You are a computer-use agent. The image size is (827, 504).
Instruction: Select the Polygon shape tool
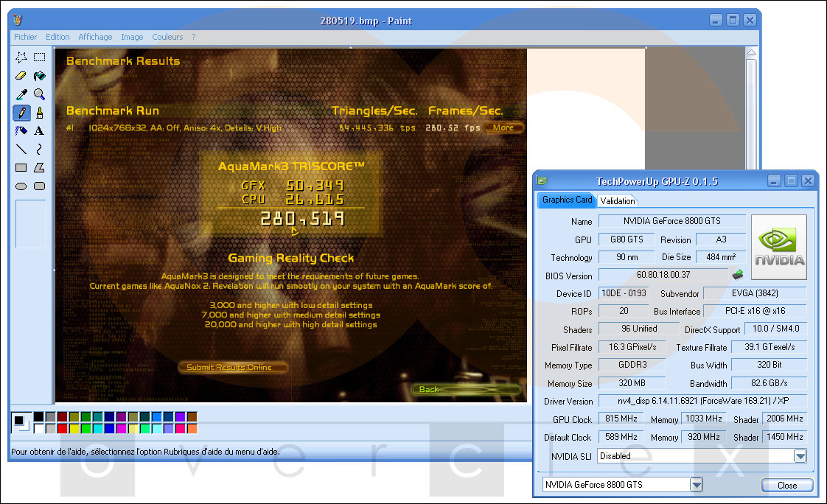(40, 168)
